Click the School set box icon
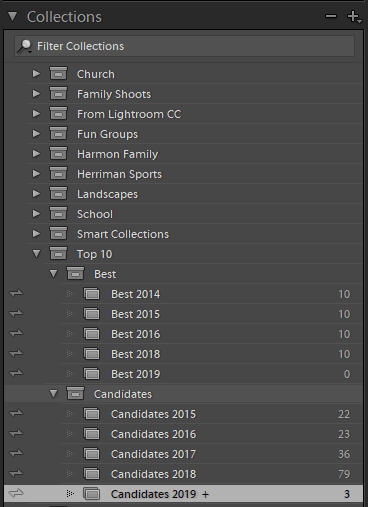 point(58,214)
